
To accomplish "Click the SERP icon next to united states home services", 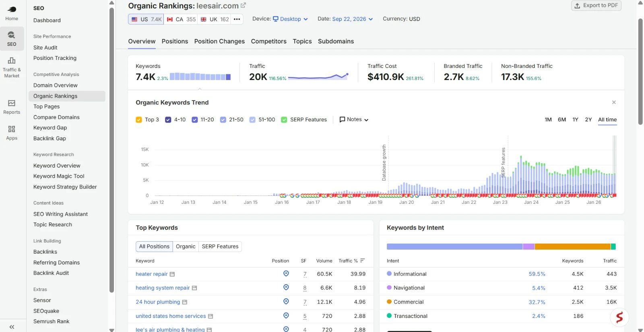I will pos(211,316).
